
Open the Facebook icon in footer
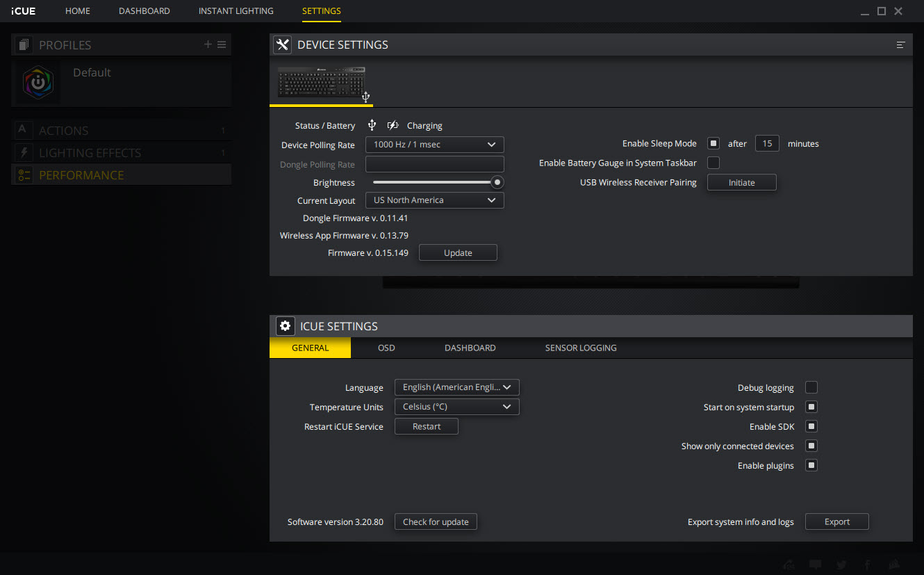click(867, 565)
